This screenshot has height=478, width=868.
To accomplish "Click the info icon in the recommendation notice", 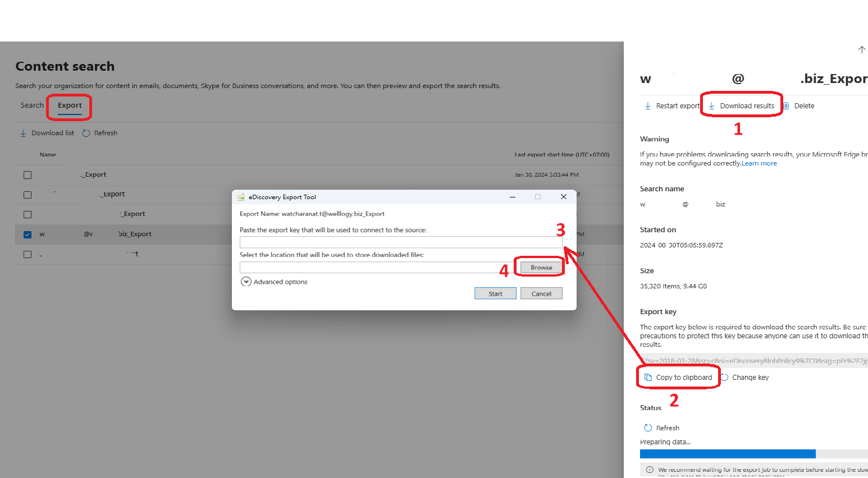I will [650, 470].
